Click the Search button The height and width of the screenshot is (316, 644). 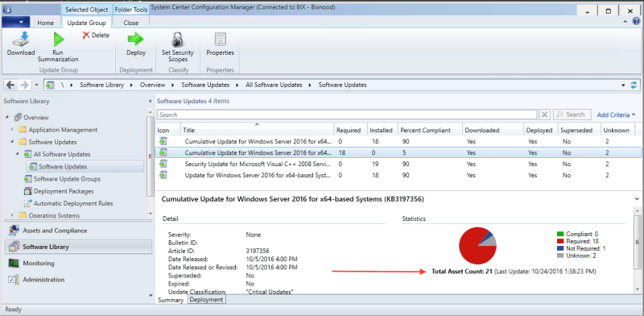coord(572,114)
